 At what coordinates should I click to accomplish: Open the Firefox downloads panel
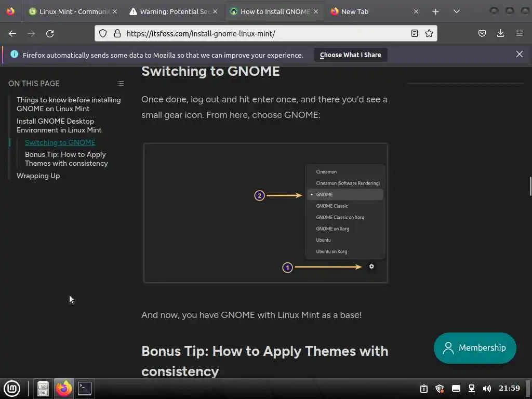point(500,33)
